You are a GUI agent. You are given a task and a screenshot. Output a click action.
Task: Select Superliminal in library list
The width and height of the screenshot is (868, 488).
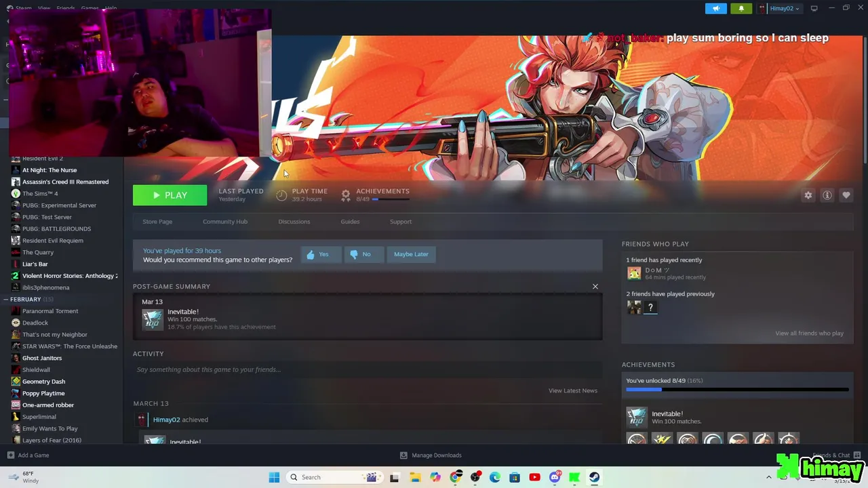[39, 417]
